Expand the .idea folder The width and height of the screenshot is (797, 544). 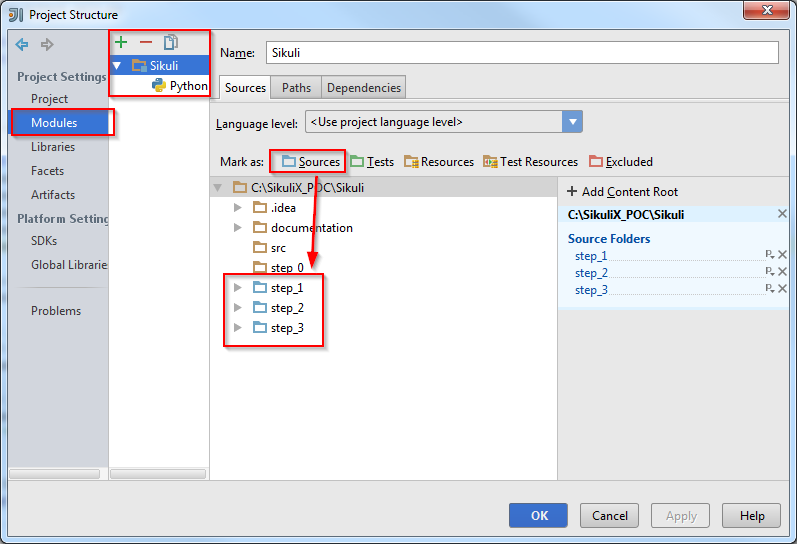pos(237,207)
